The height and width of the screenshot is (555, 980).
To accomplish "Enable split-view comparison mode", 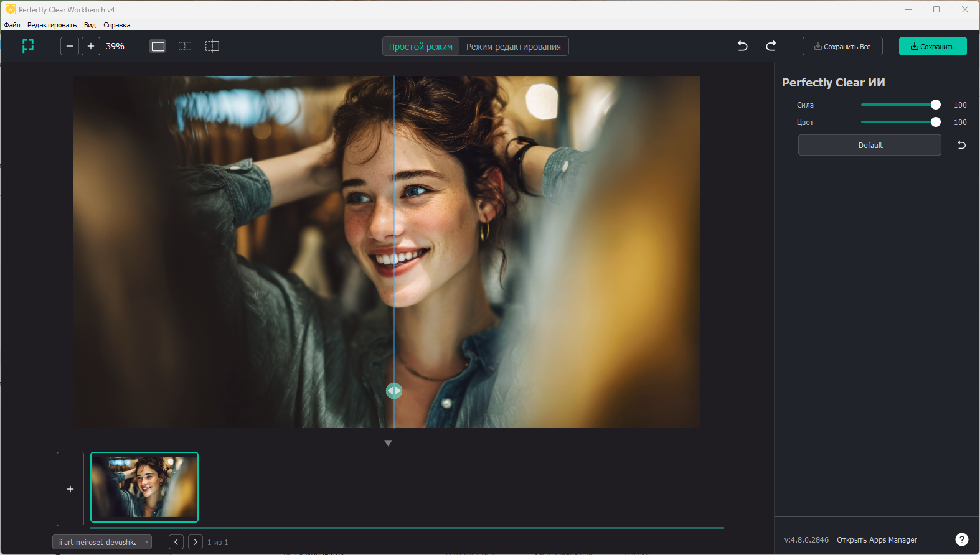I will (x=212, y=46).
